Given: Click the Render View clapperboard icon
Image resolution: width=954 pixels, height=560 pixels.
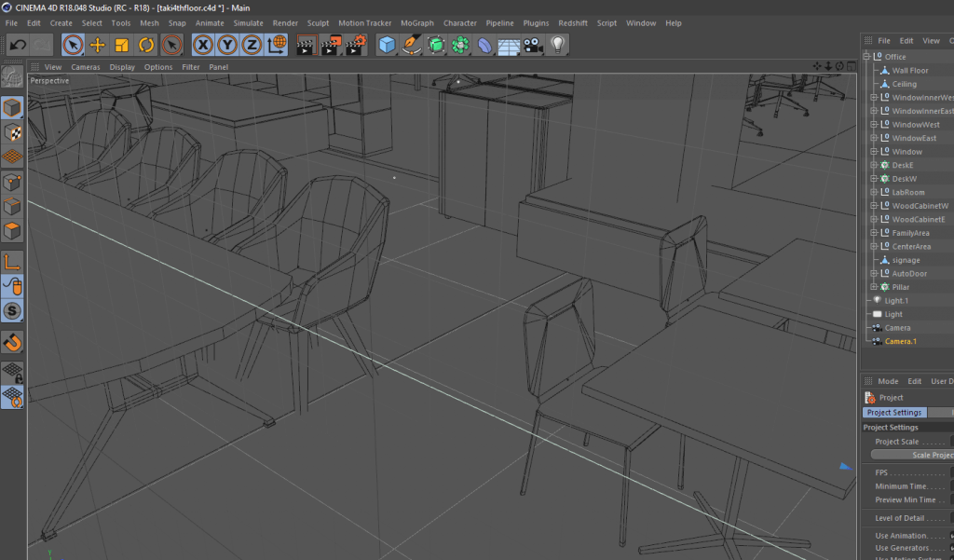Looking at the screenshot, I should (306, 44).
